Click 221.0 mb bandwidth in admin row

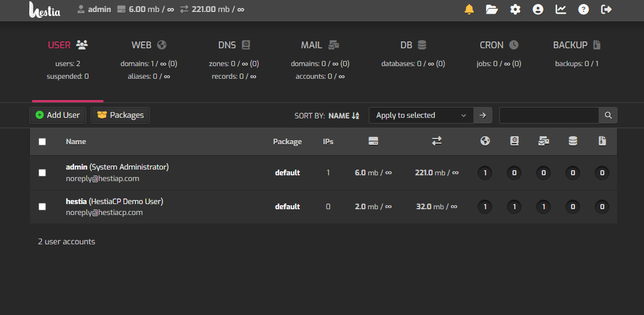[x=437, y=173]
